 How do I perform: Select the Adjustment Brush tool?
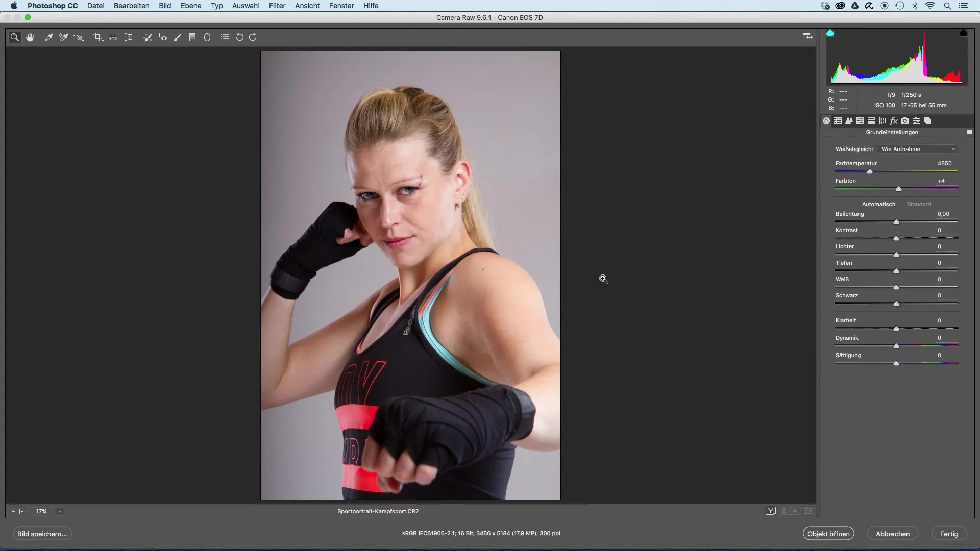point(177,37)
